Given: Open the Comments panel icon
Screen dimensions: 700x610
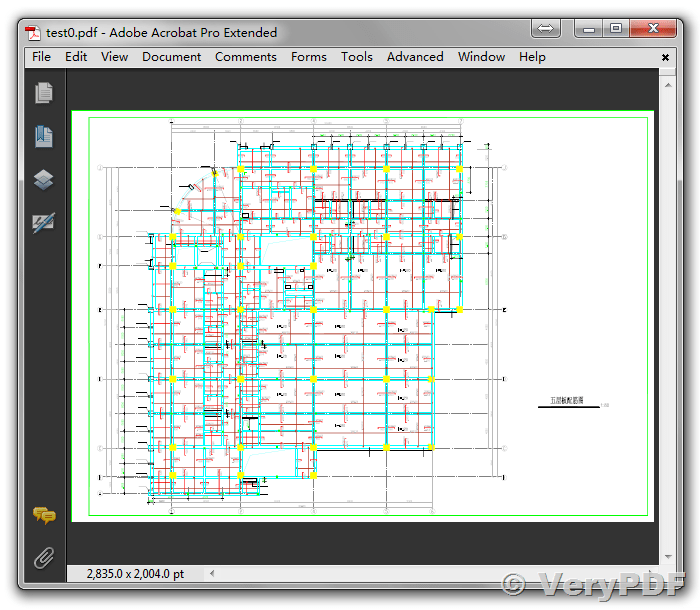Looking at the screenshot, I should tap(44, 515).
